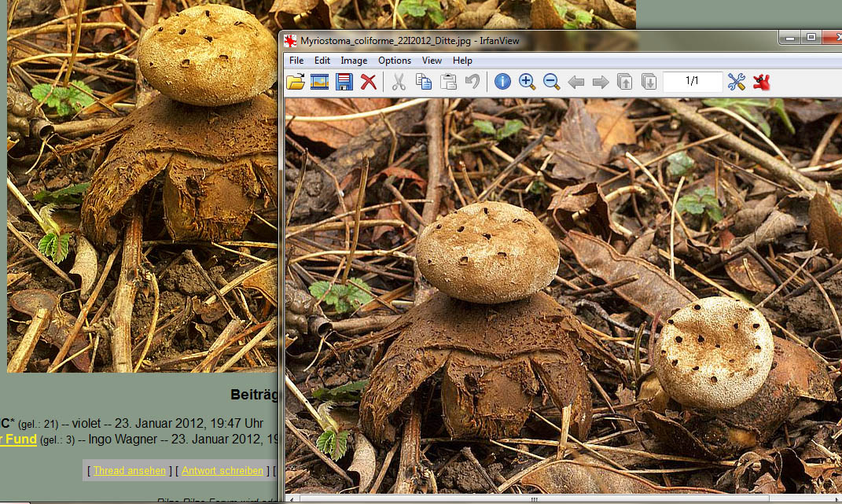
Task: Save the image with the floppy disk icon
Action: coord(344,82)
